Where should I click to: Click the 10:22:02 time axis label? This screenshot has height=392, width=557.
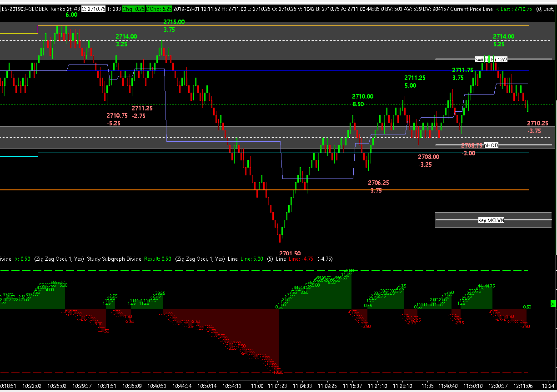coord(32,385)
